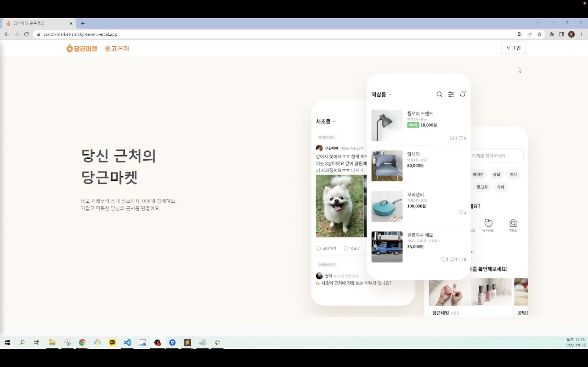Click the 로그인 button
588x367 pixels.
[513, 48]
